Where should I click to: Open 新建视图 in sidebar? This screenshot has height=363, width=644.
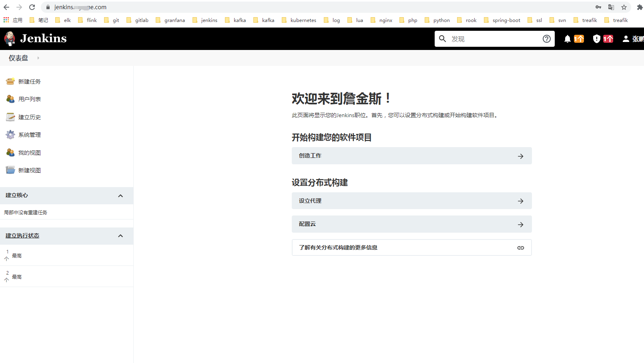coord(30,170)
